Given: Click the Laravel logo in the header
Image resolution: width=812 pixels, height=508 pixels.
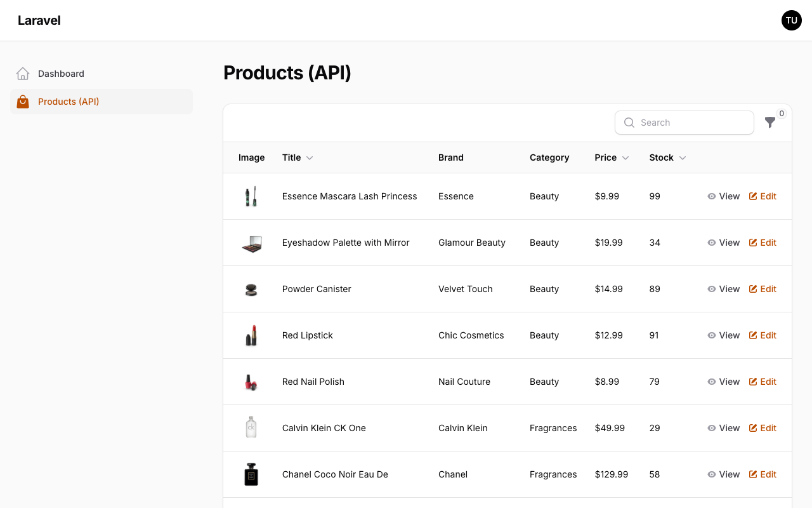Looking at the screenshot, I should [39, 20].
